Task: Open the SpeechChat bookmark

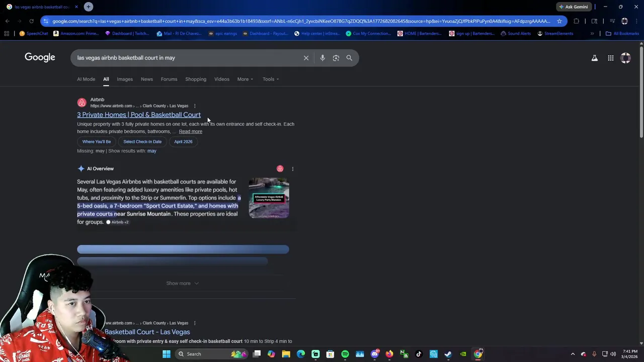Action: (x=34, y=34)
